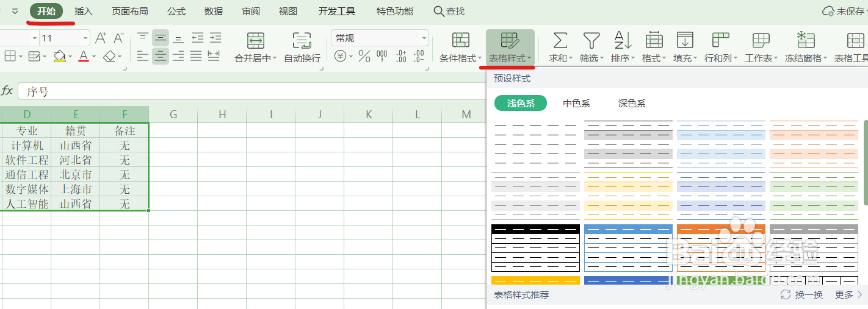The height and width of the screenshot is (309, 868).
Task: Apply thousands separator format
Action: click(382, 57)
